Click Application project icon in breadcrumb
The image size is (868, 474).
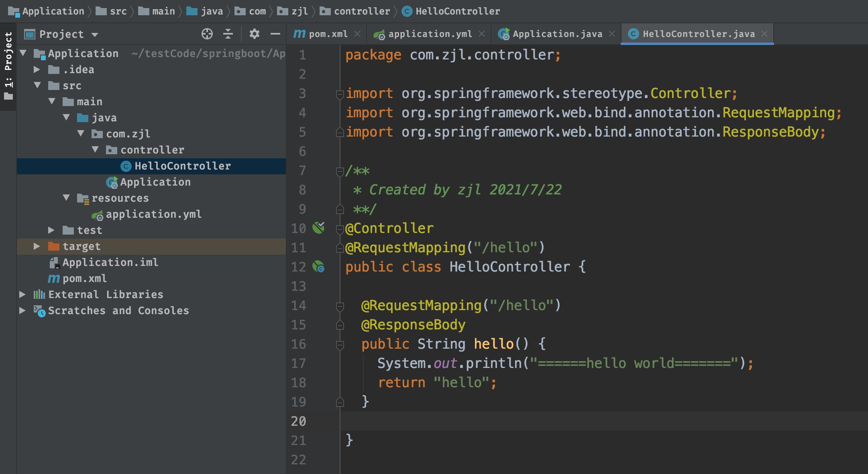14,12
